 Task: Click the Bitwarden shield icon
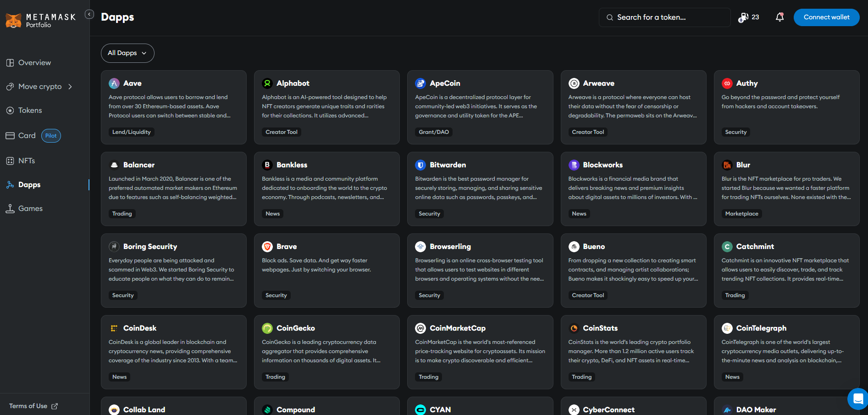point(420,165)
